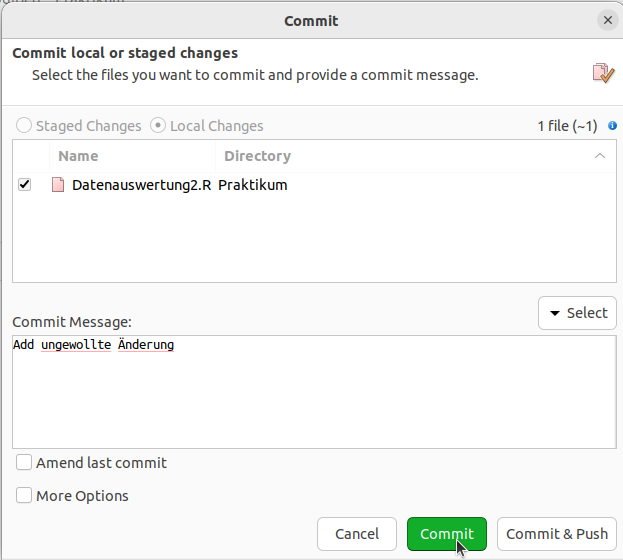Click the blue info icon beside file count
Screen dimensions: 623x560
(x=612, y=126)
